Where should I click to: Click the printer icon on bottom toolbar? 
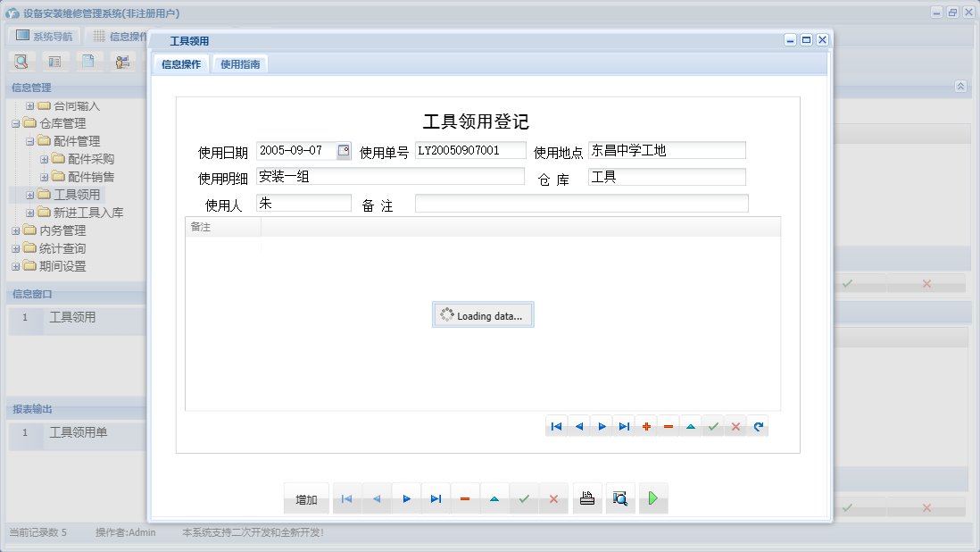click(587, 498)
